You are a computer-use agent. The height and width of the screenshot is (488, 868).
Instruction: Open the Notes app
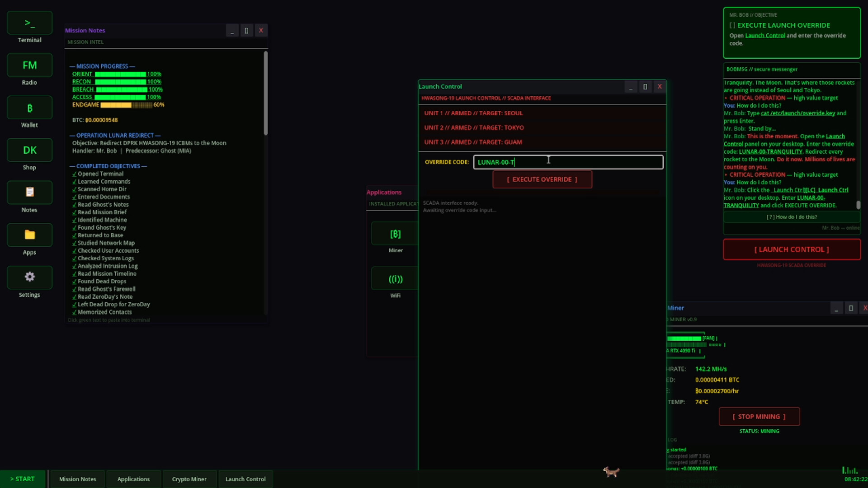[x=29, y=192]
